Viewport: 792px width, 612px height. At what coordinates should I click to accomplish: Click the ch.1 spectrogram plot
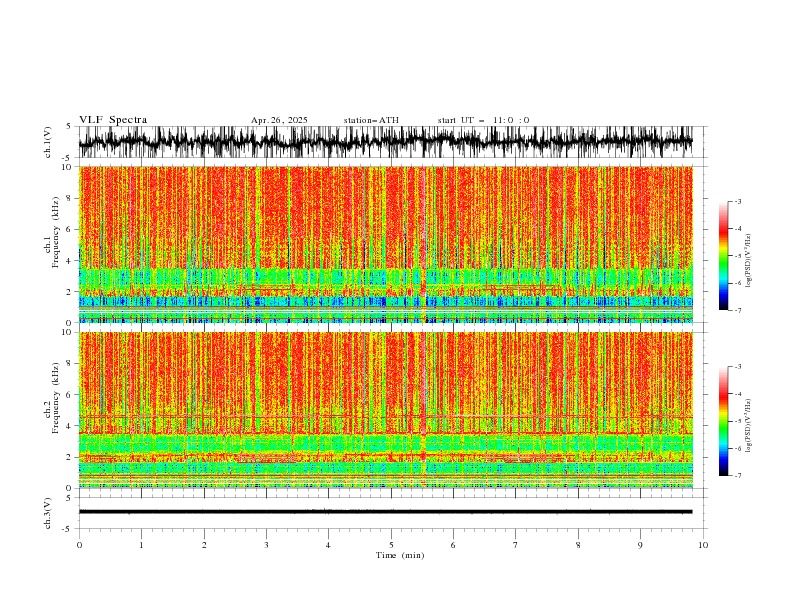385,244
